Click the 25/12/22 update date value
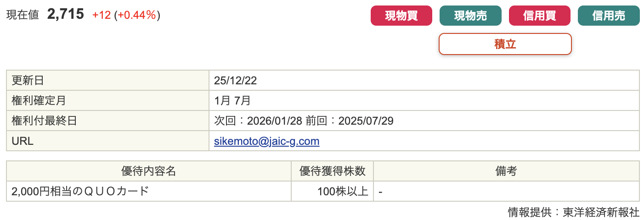 pos(235,81)
